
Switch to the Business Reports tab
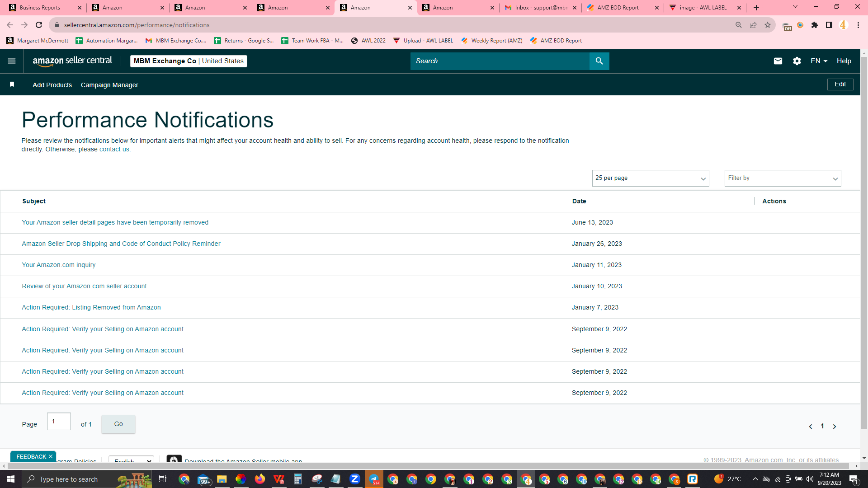tap(45, 8)
